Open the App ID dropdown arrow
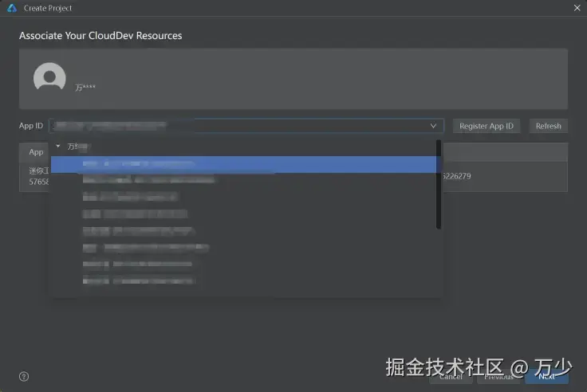The width and height of the screenshot is (587, 392). (433, 126)
